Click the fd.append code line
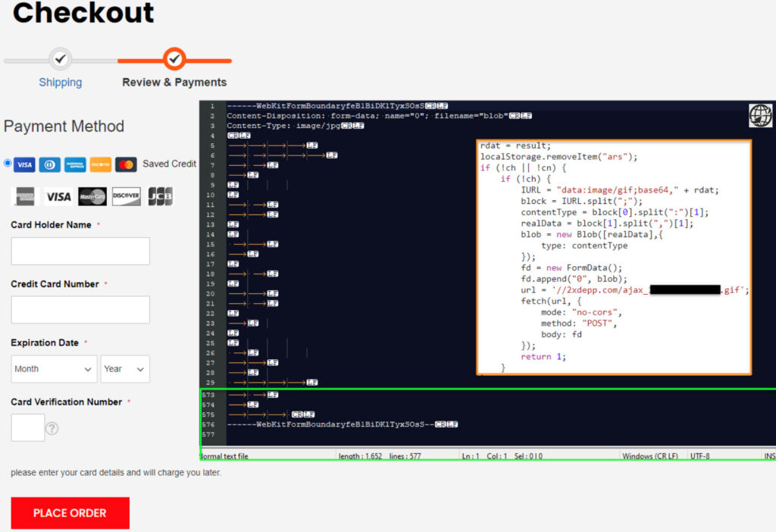Screen dimensions: 776x532 (574, 279)
